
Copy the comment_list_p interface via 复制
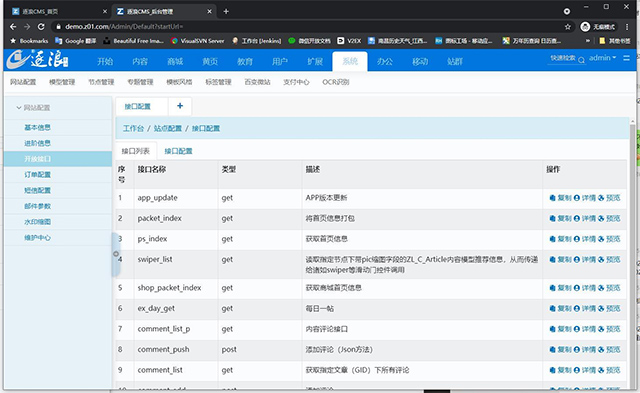click(x=560, y=329)
